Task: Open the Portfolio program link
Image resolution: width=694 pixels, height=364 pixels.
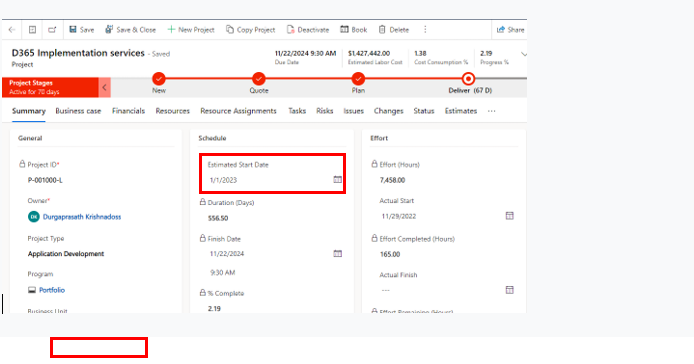Action: [x=52, y=290]
